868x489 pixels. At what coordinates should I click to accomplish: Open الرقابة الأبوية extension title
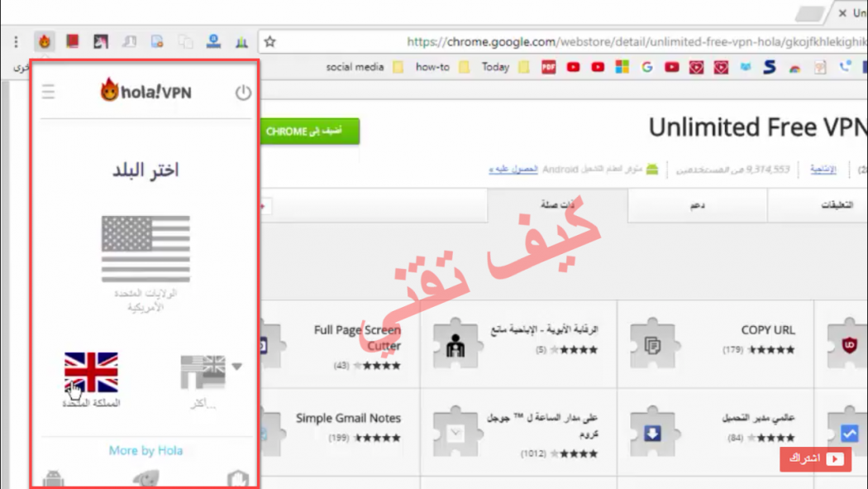544,330
